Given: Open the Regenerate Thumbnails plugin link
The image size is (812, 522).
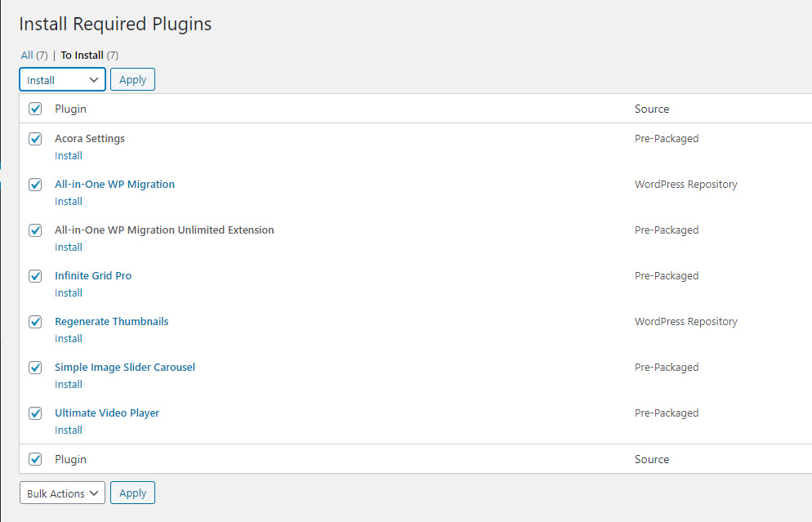Looking at the screenshot, I should point(111,322).
